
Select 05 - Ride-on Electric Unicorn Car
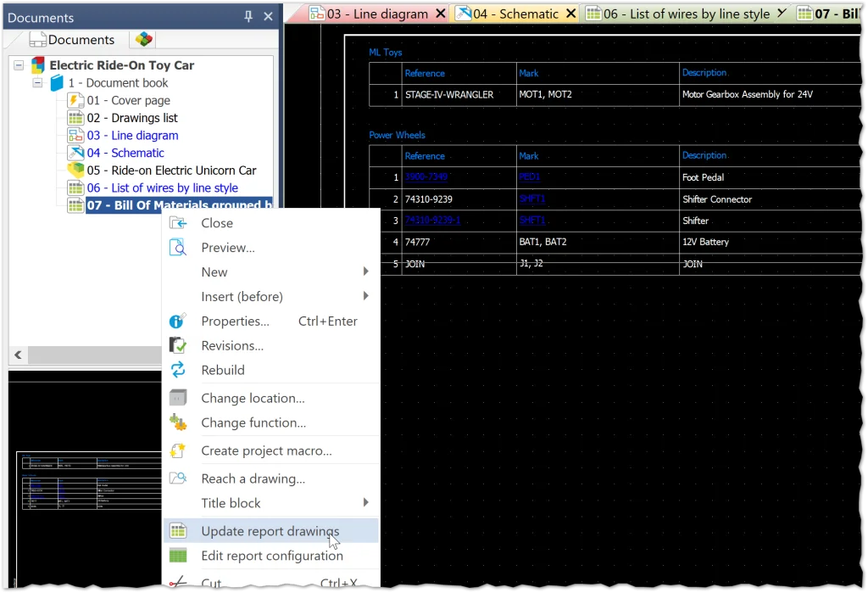click(171, 171)
